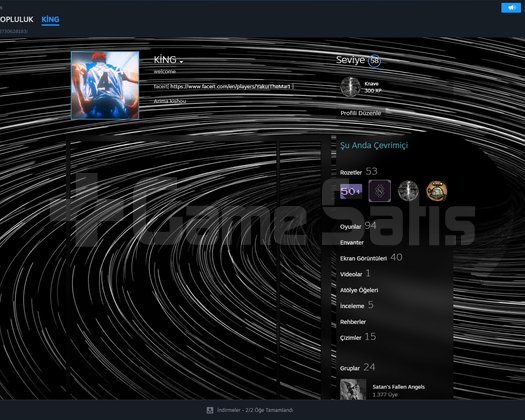Click the Satan's Fallen Angels group thumbnail
This screenshot has height=420, width=525.
[353, 389]
